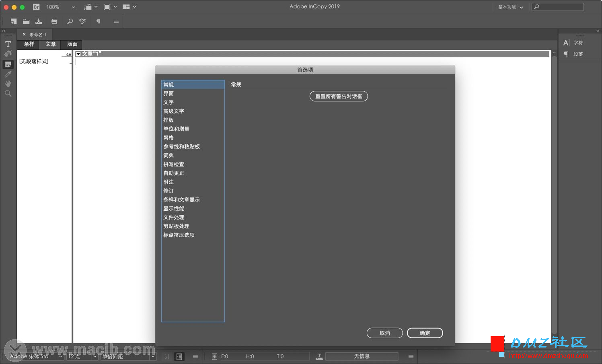Open Adobe Bridge with the Br icon
The width and height of the screenshot is (602, 364).
point(36,7)
